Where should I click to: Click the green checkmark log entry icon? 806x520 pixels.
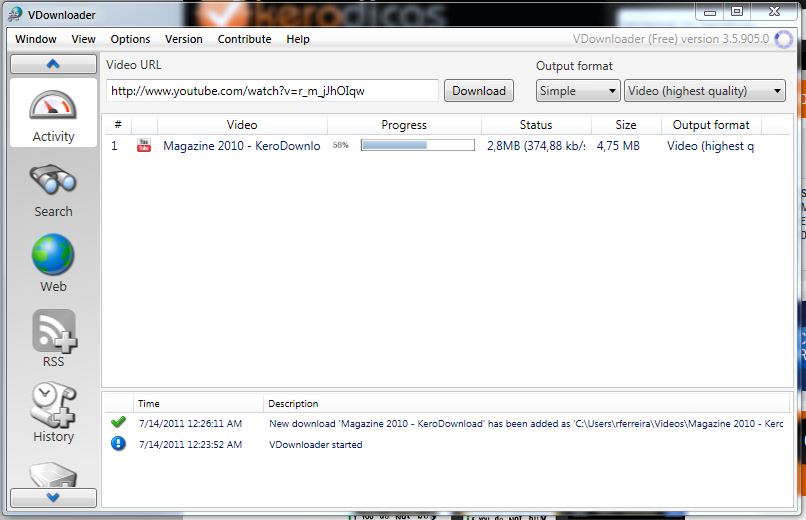click(x=118, y=422)
